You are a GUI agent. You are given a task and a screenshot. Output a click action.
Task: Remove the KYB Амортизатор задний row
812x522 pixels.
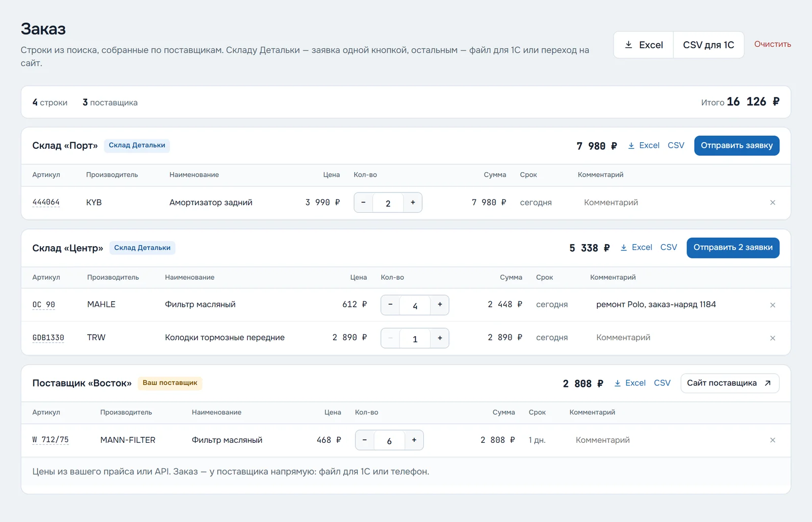click(772, 203)
